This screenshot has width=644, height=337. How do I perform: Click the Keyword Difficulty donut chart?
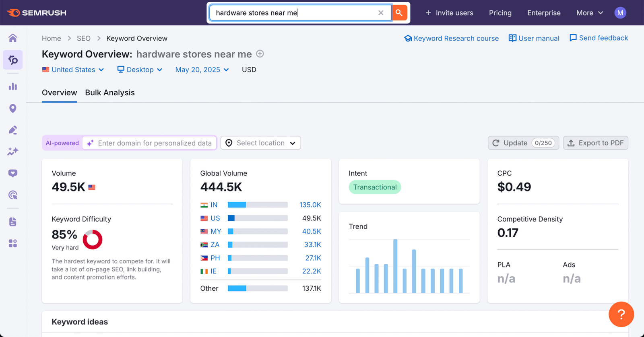click(x=93, y=240)
